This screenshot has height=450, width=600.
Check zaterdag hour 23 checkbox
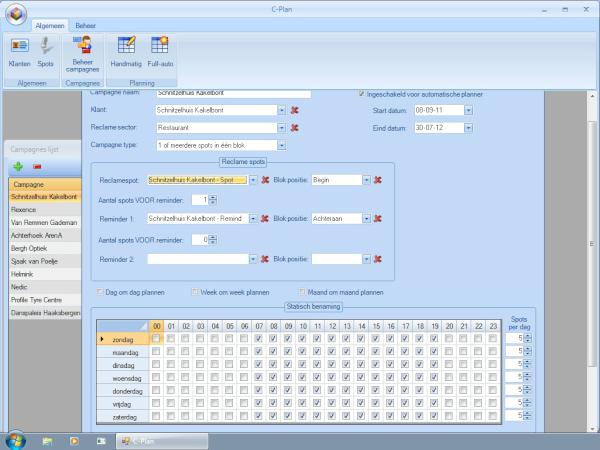tap(493, 416)
